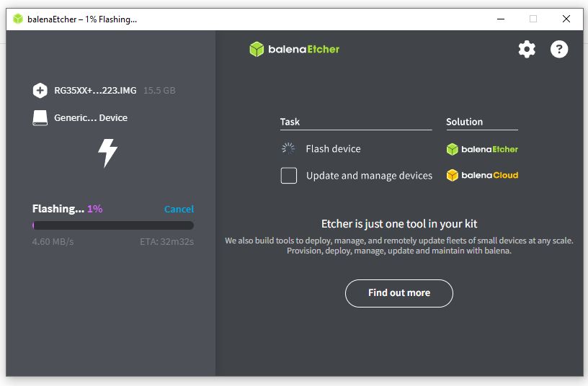Click the lightning bolt flash icon

[107, 153]
